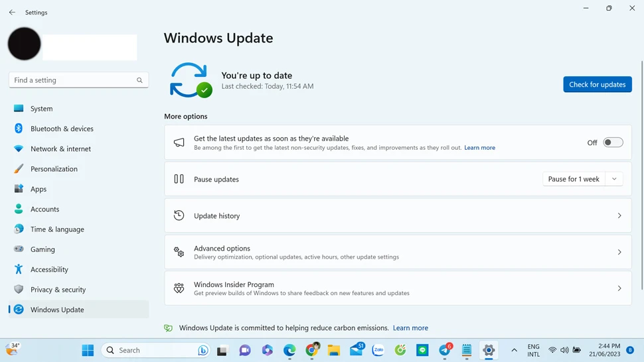Click the Privacy & security shield icon

[19, 290]
